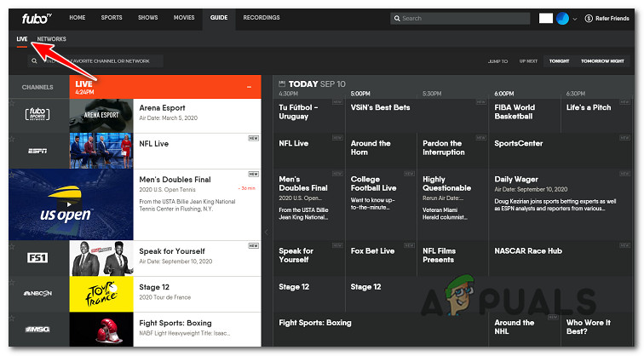Expand the account dropdown arrow
The image size is (644, 356).
pyautogui.click(x=575, y=18)
